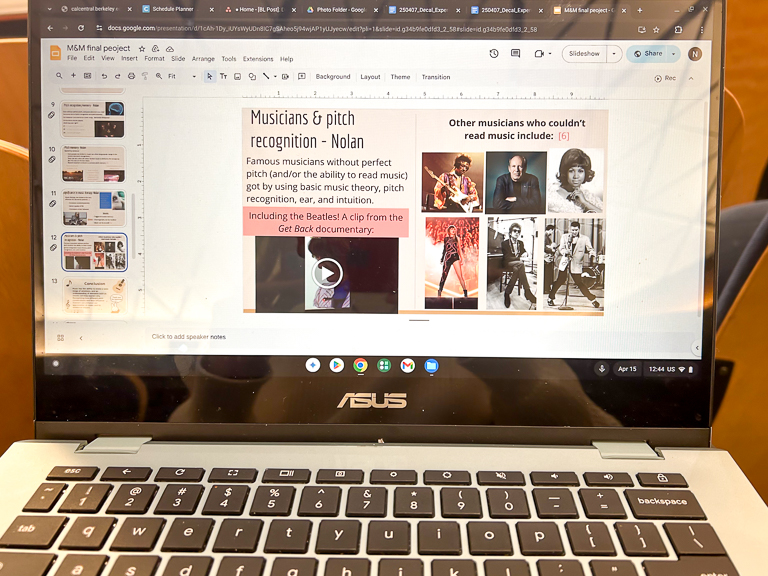
Task: Play the Get Back video clip
Action: pyautogui.click(x=327, y=273)
